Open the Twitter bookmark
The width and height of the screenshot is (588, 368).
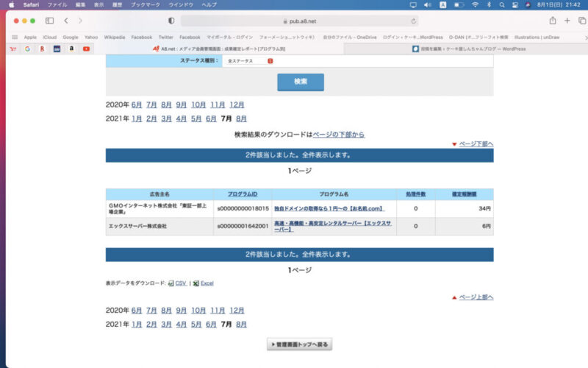click(166, 38)
